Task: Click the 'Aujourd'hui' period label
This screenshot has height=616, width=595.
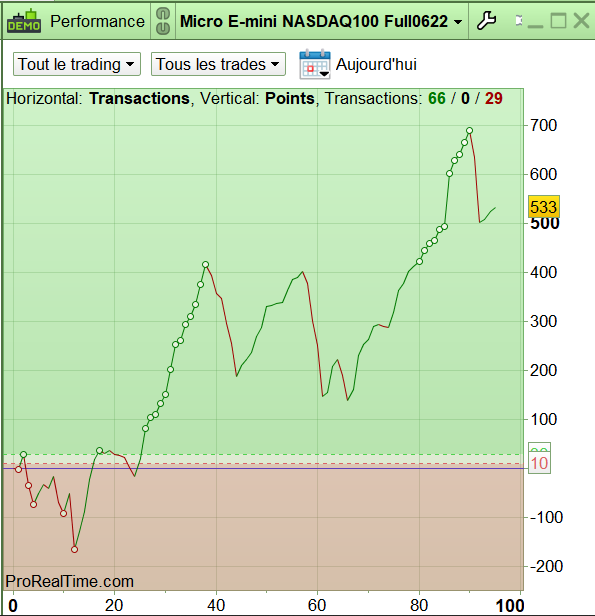Action: tap(376, 64)
